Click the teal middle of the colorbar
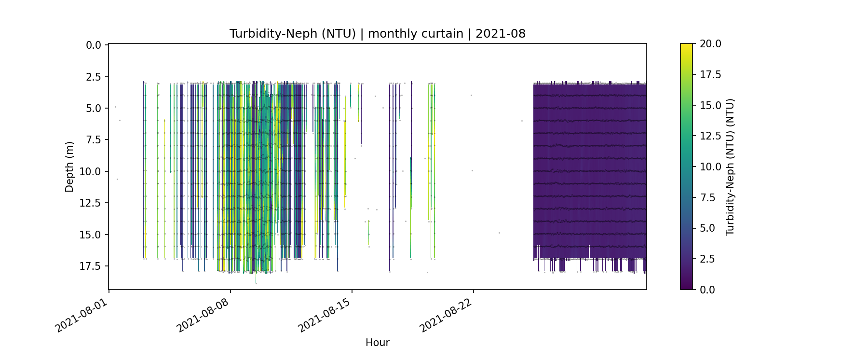The height and width of the screenshot is (362, 868). click(x=686, y=167)
